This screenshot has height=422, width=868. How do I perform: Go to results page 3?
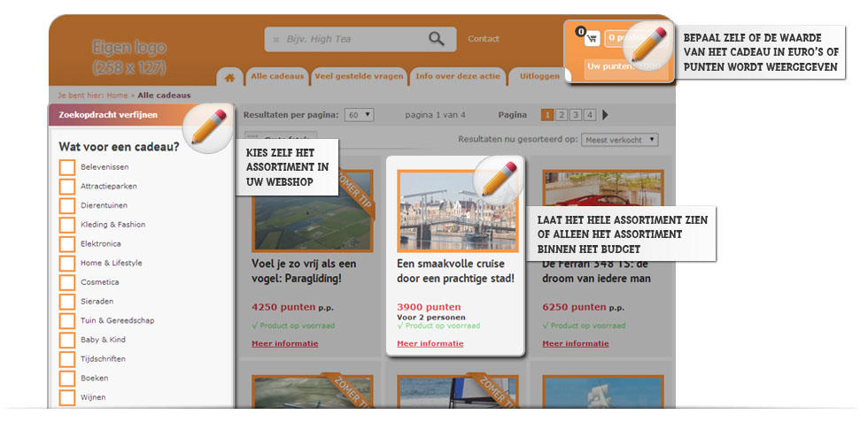click(576, 115)
